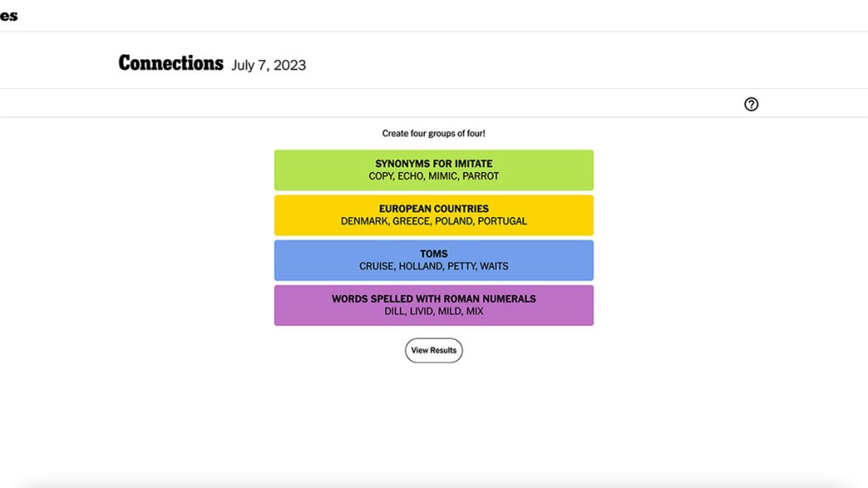The width and height of the screenshot is (868, 488).
Task: Select the word PORTUGAL in the yellow group
Action: (502, 221)
